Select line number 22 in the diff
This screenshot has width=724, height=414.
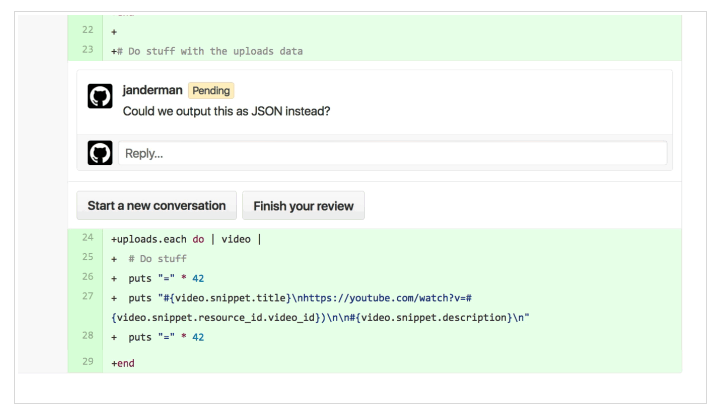[x=88, y=30]
